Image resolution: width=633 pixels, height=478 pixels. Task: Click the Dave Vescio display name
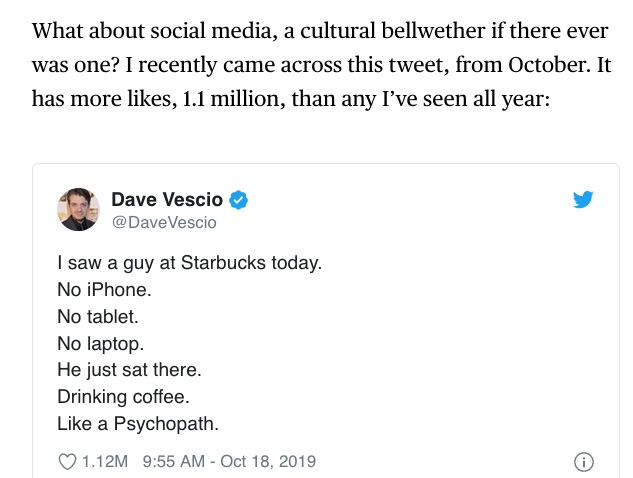click(x=167, y=199)
